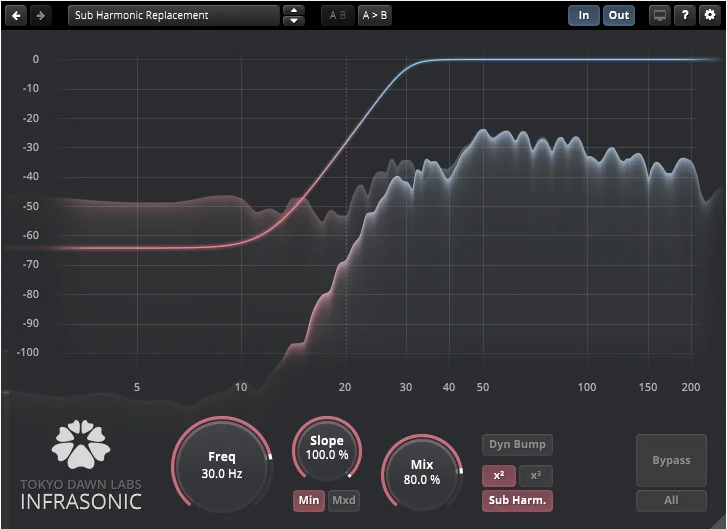Click the Bypass button
Viewport: 727px width, 529px height.
click(671, 460)
